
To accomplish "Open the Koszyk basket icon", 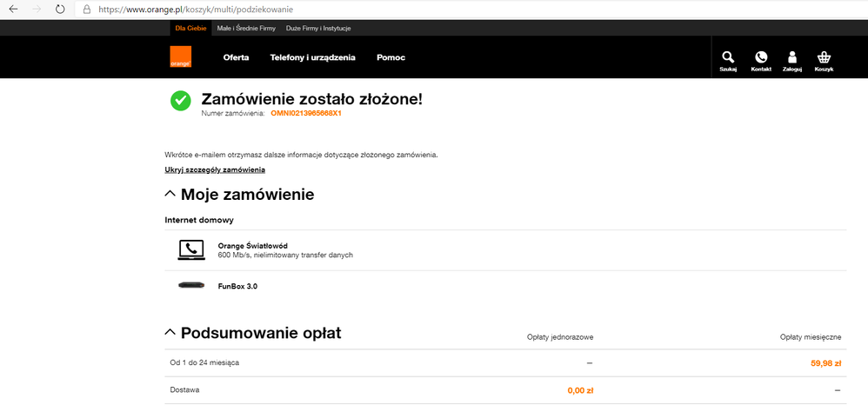I will point(823,57).
